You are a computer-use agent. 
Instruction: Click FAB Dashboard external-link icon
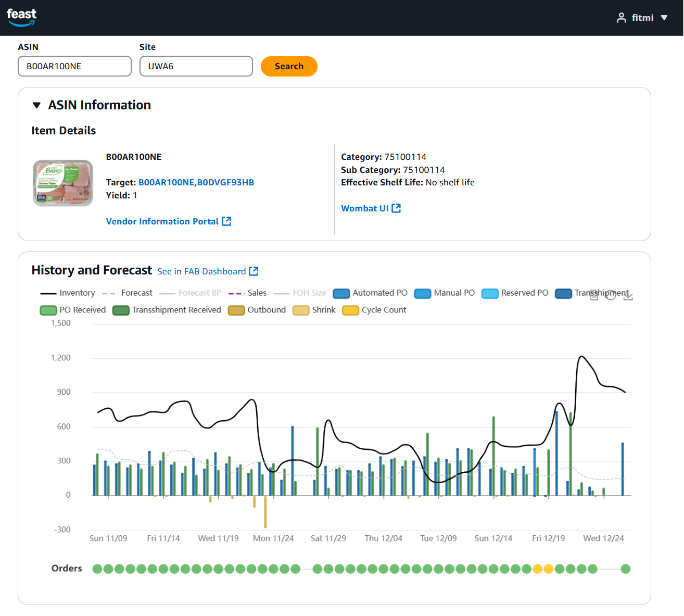click(254, 271)
